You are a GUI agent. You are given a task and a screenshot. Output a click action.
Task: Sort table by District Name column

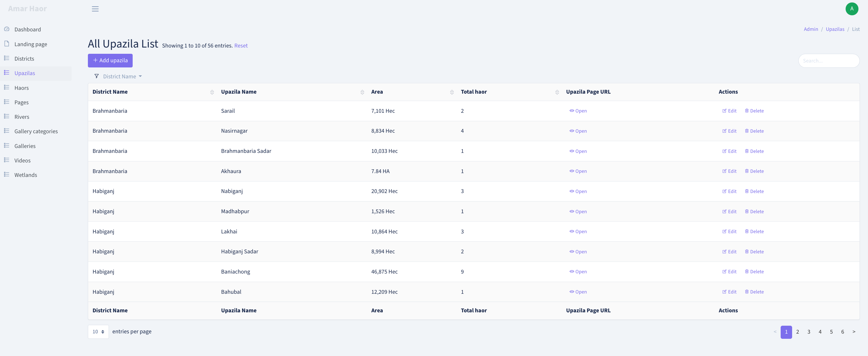[x=212, y=92]
